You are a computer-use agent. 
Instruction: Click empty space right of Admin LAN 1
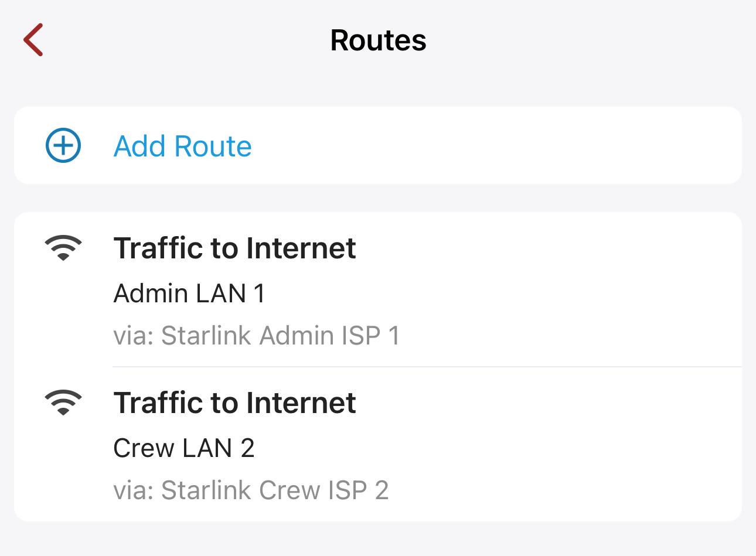tap(498, 294)
